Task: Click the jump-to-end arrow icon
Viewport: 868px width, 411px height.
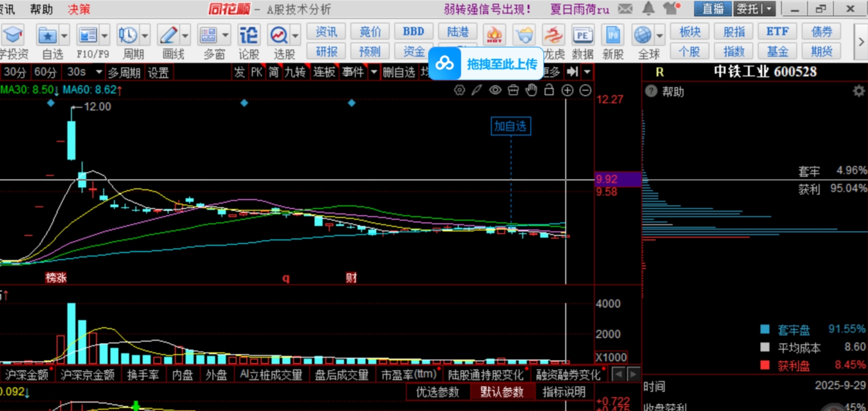Action: (x=572, y=72)
